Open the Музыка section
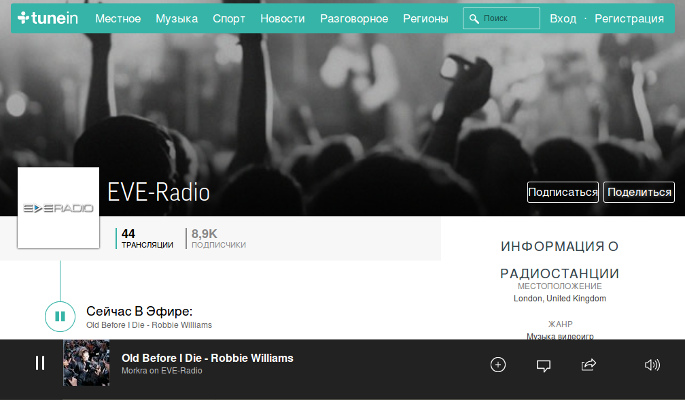The height and width of the screenshot is (400, 685). [177, 19]
